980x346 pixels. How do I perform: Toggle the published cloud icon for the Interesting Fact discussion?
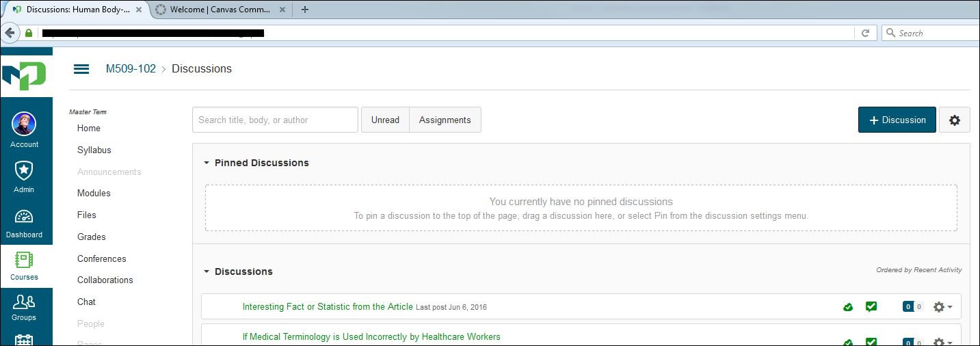click(848, 307)
